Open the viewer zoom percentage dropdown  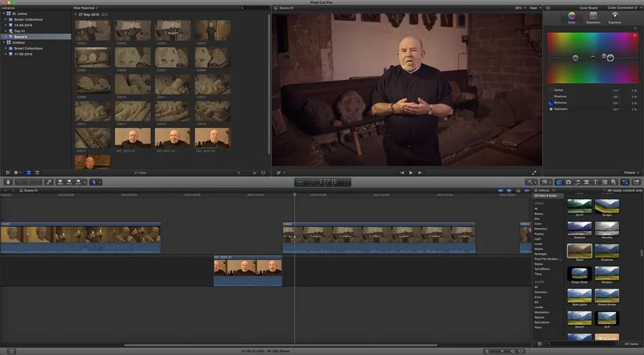click(521, 8)
